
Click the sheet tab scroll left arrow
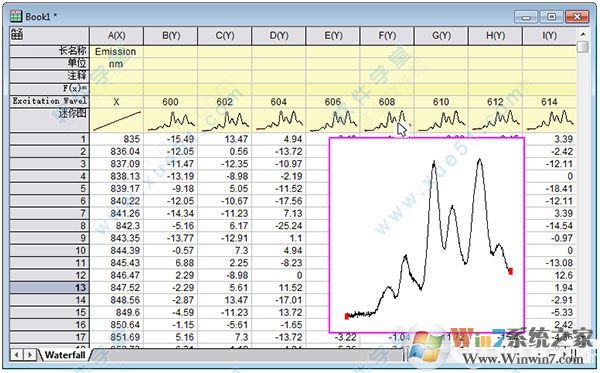[16, 355]
